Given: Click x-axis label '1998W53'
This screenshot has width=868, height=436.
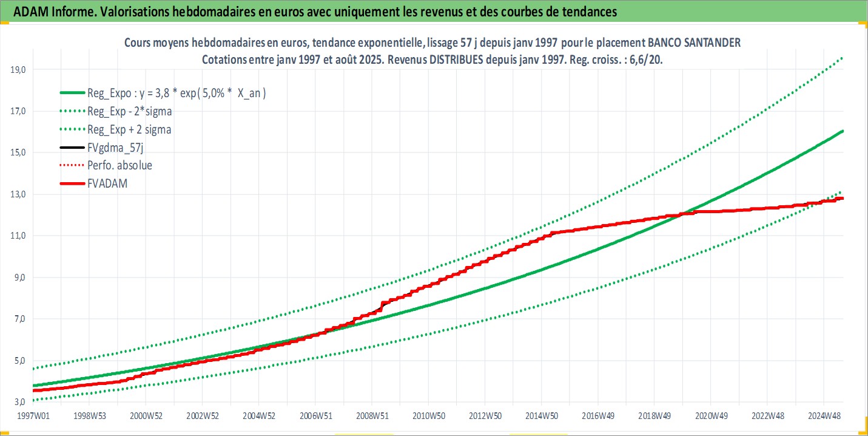Looking at the screenshot, I should 89,416.
